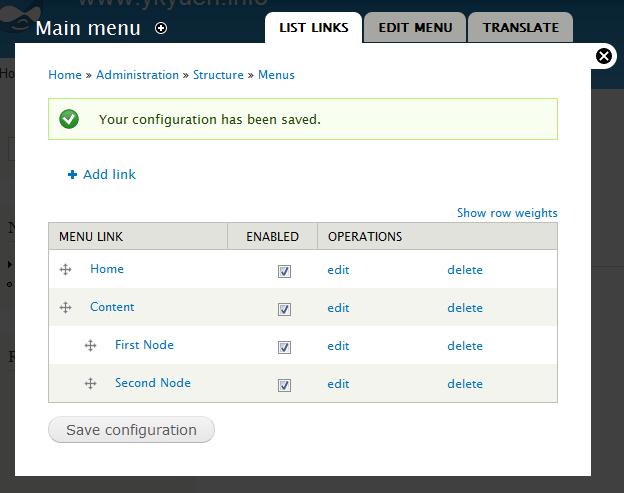Close the overlay with the X icon
The image size is (624, 493).
click(x=604, y=56)
